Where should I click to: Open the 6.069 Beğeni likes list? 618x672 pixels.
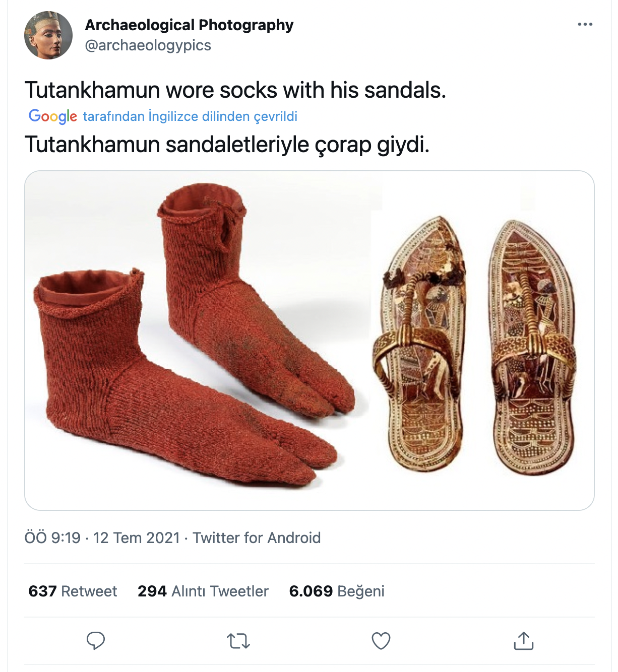point(337,591)
